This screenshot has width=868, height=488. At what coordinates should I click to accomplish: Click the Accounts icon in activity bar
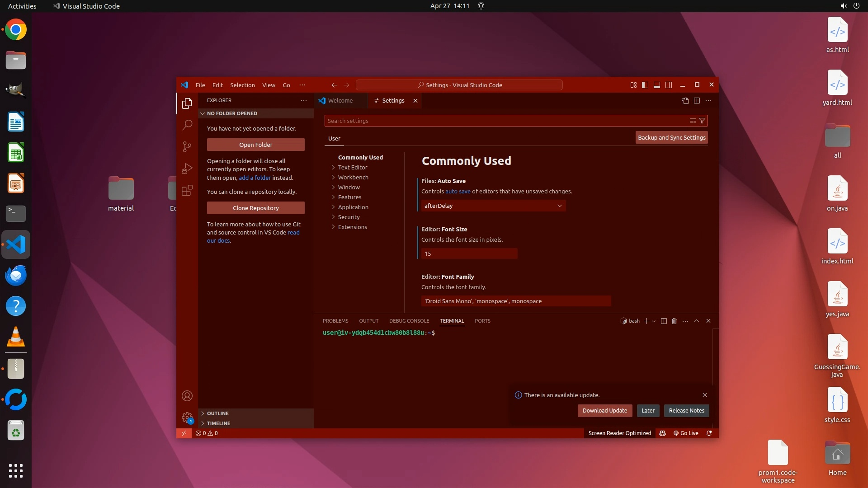(x=187, y=396)
